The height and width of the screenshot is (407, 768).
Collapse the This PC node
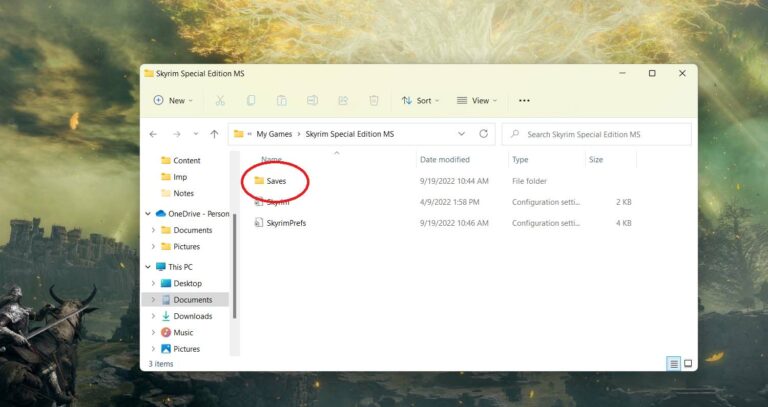[148, 267]
